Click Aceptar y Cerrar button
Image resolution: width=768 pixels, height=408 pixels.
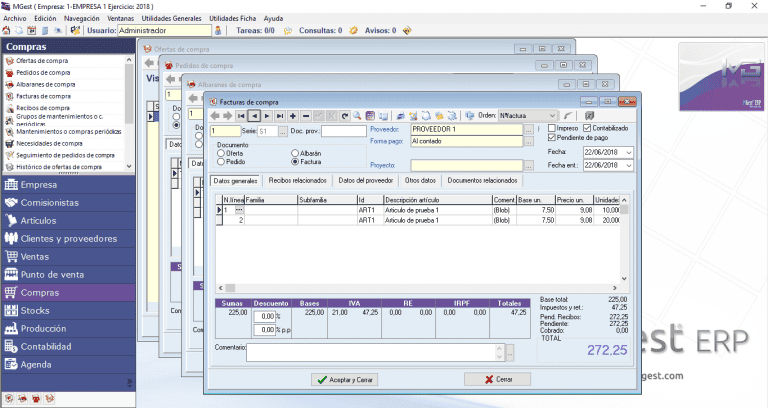tap(345, 380)
